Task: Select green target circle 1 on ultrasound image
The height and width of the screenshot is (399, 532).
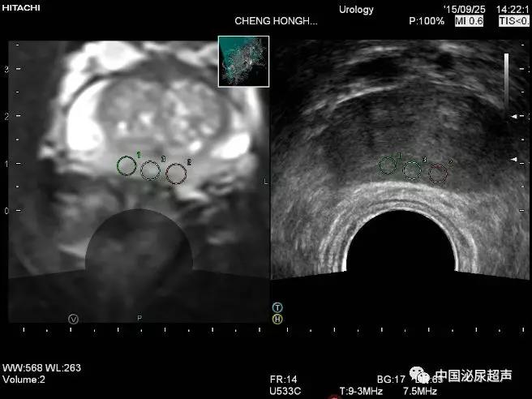Action: click(x=388, y=165)
